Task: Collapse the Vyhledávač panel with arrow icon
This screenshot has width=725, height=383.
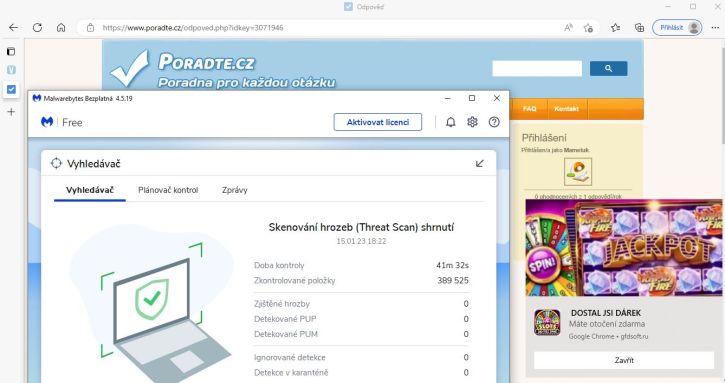Action: pos(479,163)
